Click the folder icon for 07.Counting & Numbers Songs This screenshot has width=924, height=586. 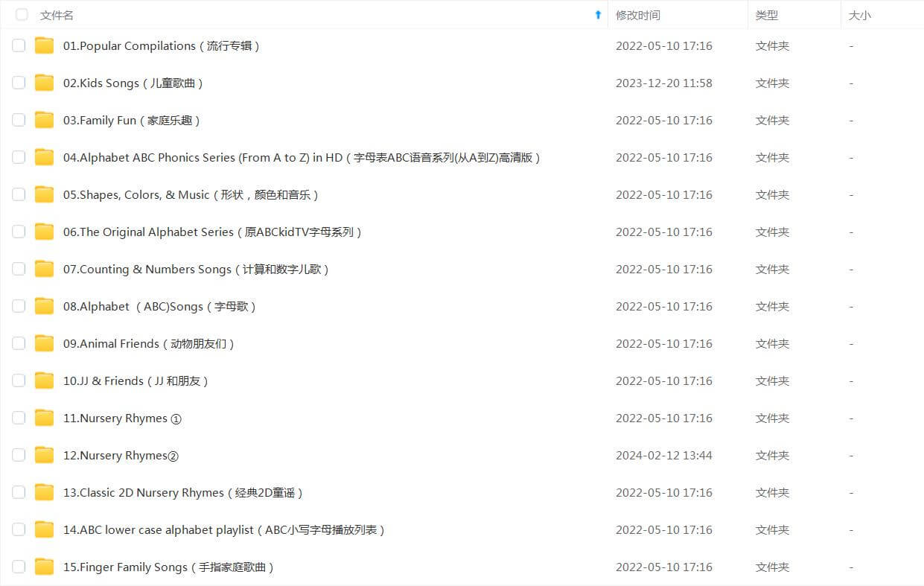coord(45,270)
